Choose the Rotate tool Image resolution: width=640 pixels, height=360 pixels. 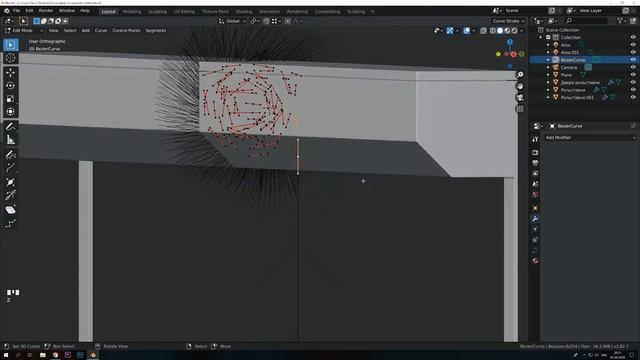click(11, 85)
